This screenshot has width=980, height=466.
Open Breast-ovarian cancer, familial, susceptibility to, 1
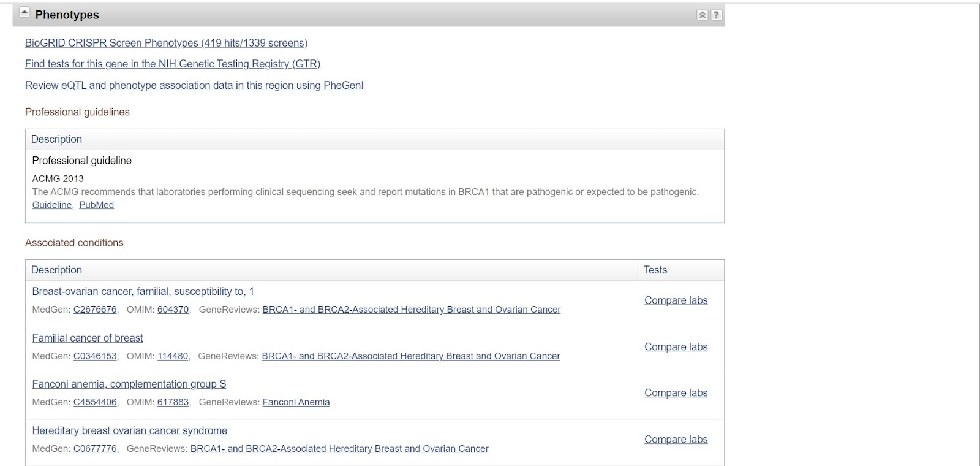[x=143, y=291]
